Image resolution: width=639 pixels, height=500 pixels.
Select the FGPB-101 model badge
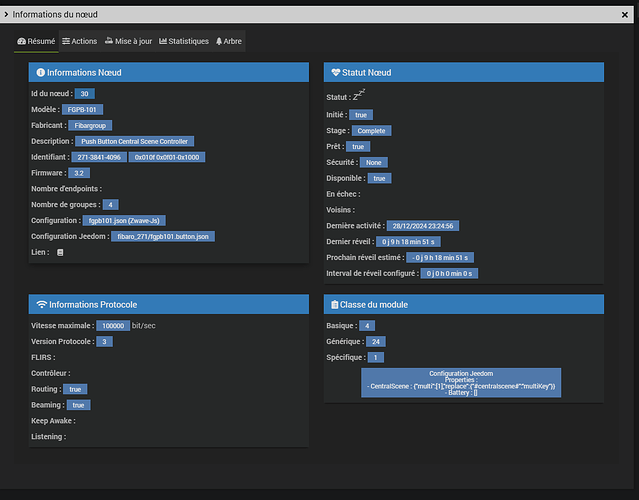(x=82, y=109)
